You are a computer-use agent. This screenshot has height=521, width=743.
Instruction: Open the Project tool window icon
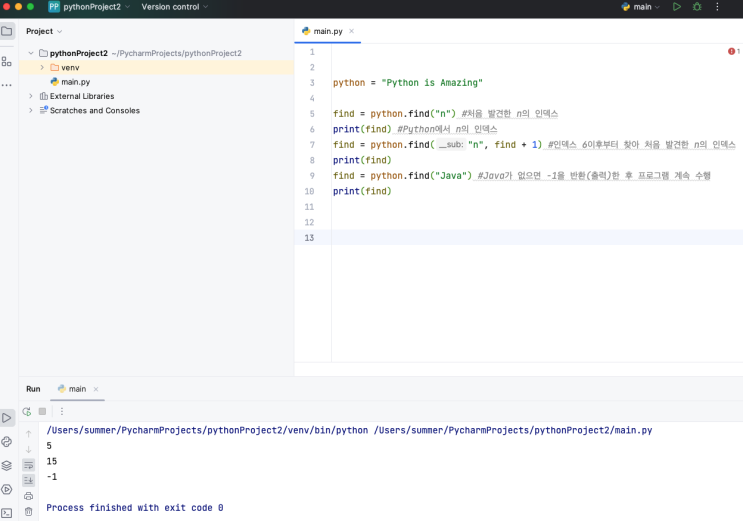[x=7, y=31]
